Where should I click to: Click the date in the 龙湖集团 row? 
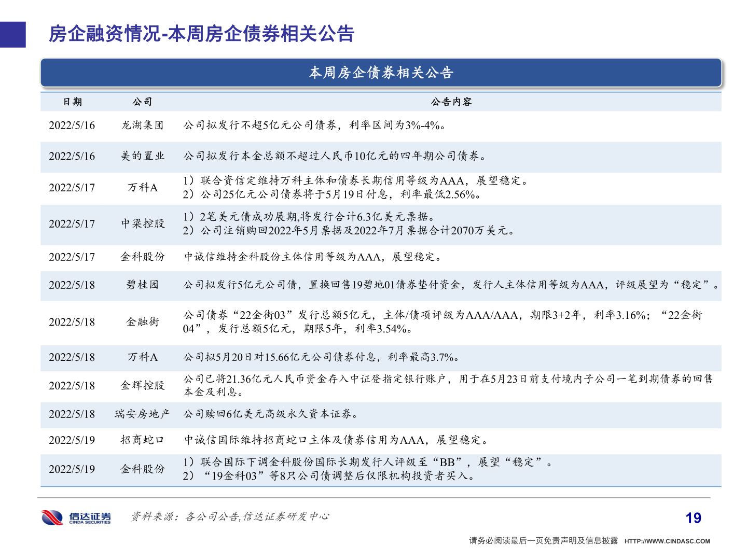click(x=72, y=125)
